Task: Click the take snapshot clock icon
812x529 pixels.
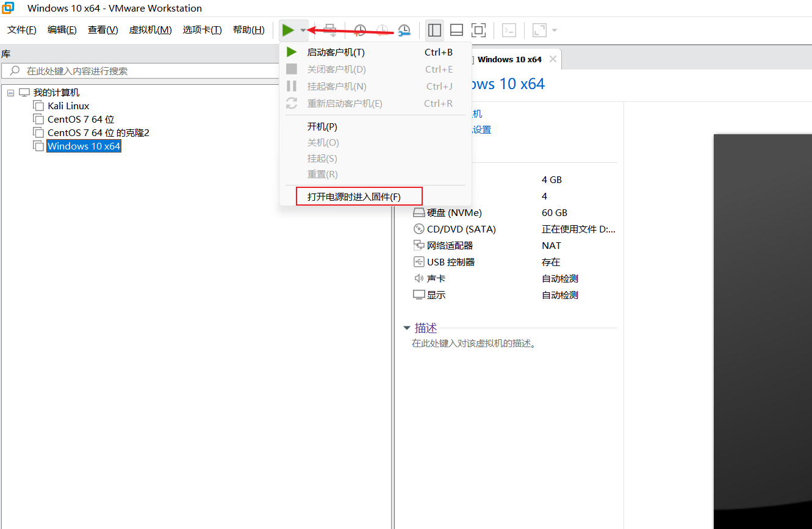Action: (360, 30)
